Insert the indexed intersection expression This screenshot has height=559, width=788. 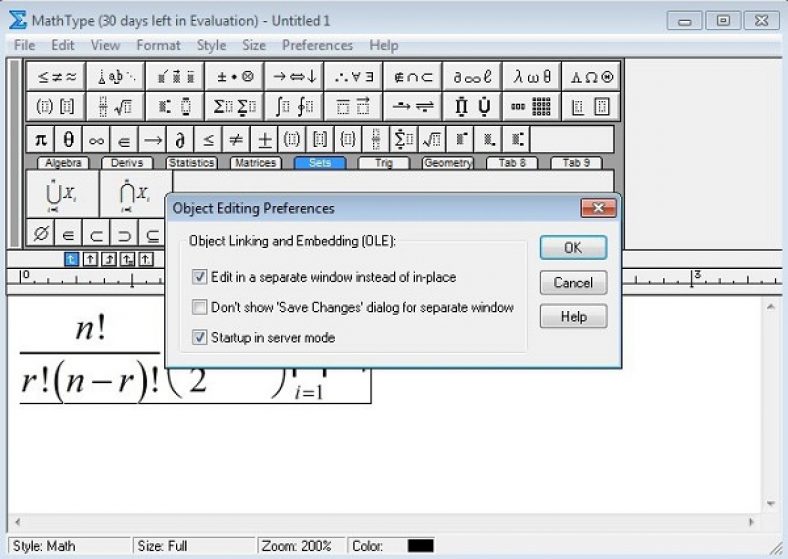click(136, 194)
